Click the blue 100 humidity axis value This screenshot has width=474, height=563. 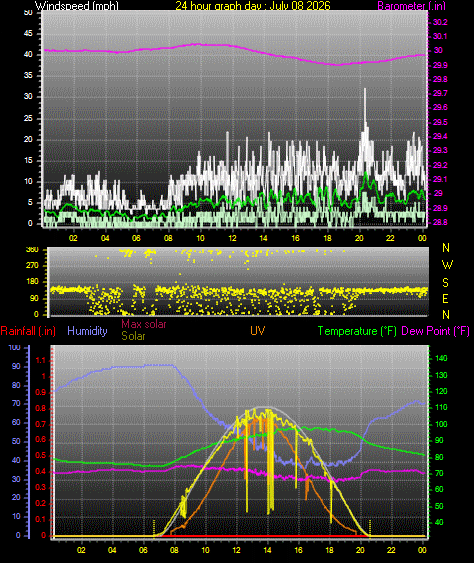[14, 347]
